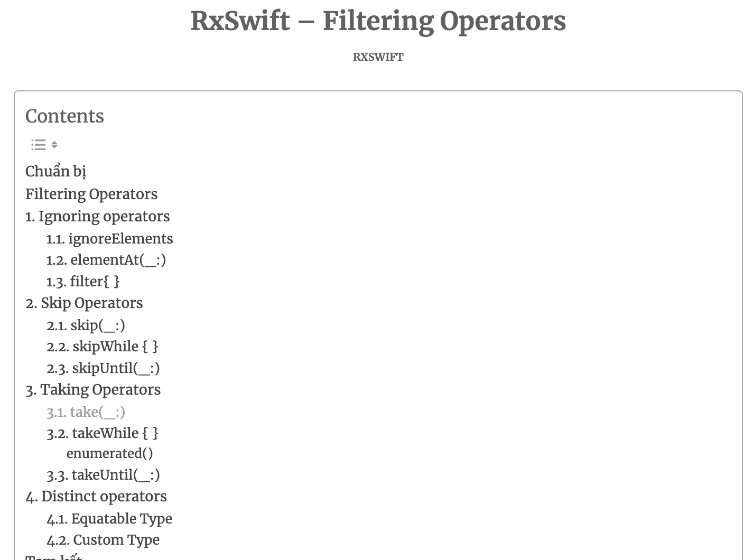Toggle the table of contents list icon
The image size is (744, 560).
click(44, 145)
